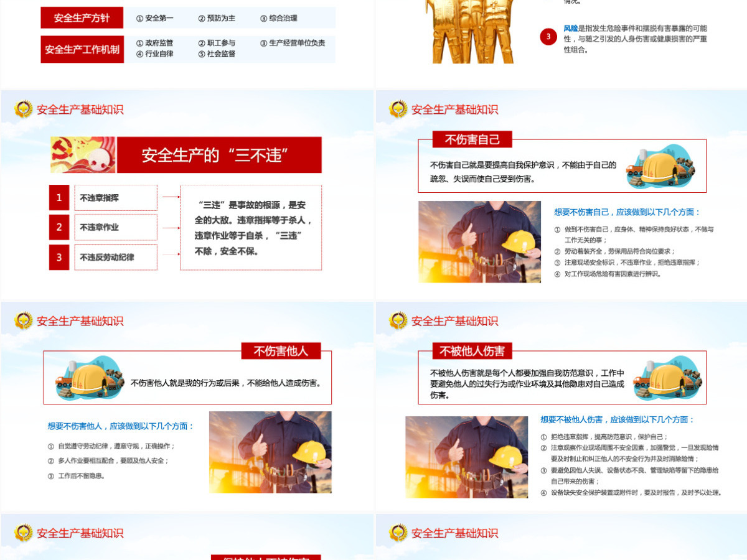Click 安全生产基础知识 title on 不被他人伤害 slide
747x560 pixels.
pos(454,321)
